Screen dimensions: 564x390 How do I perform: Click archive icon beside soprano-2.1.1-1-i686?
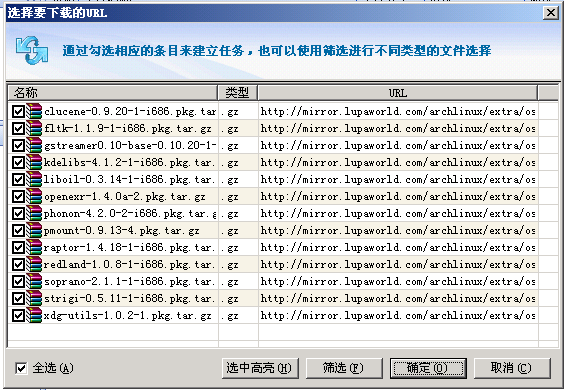tap(34, 281)
